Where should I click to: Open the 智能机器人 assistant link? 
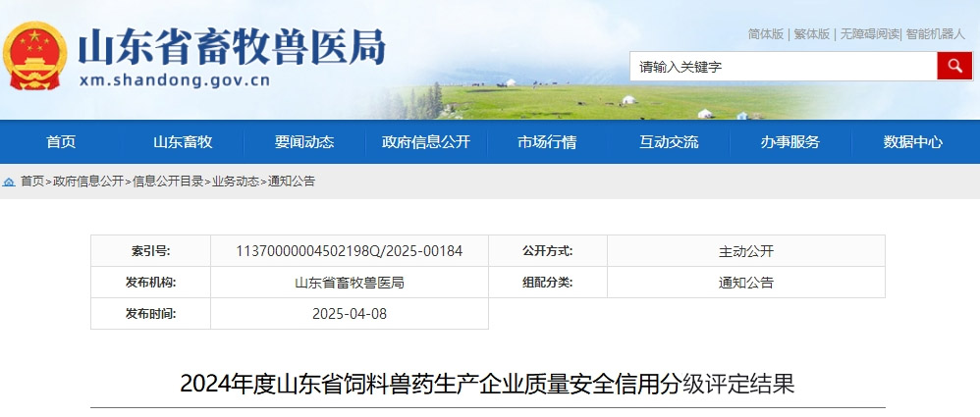pyautogui.click(x=936, y=34)
